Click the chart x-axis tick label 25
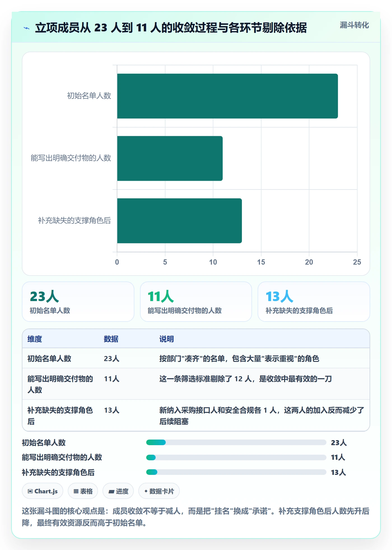This screenshot has width=392, height=550. click(357, 262)
